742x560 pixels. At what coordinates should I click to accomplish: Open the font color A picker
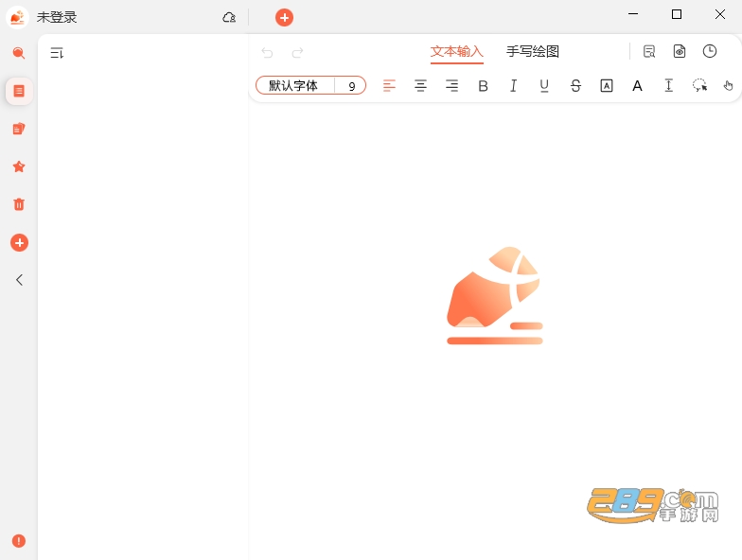(x=638, y=86)
